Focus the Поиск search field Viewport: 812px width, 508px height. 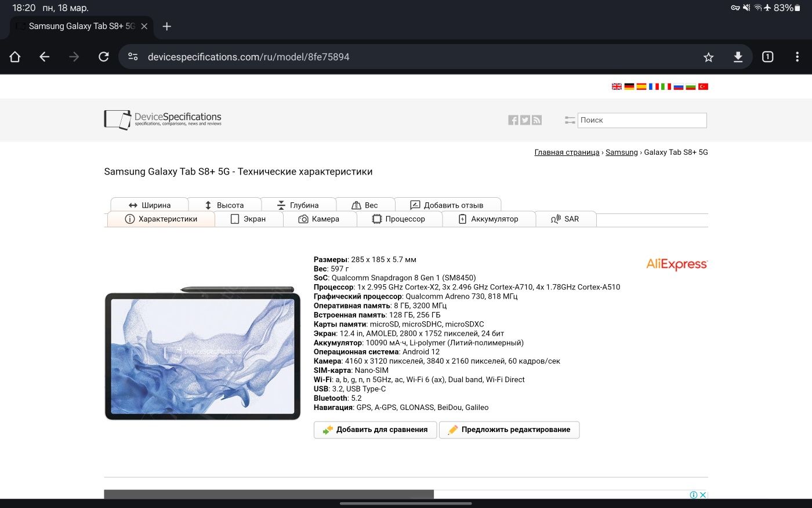[642, 120]
